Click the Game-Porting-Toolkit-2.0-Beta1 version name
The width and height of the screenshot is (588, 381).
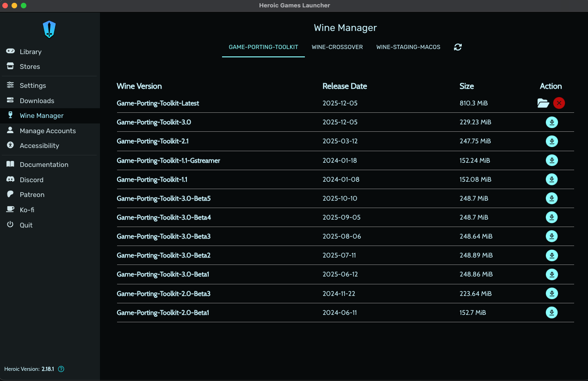tap(163, 313)
